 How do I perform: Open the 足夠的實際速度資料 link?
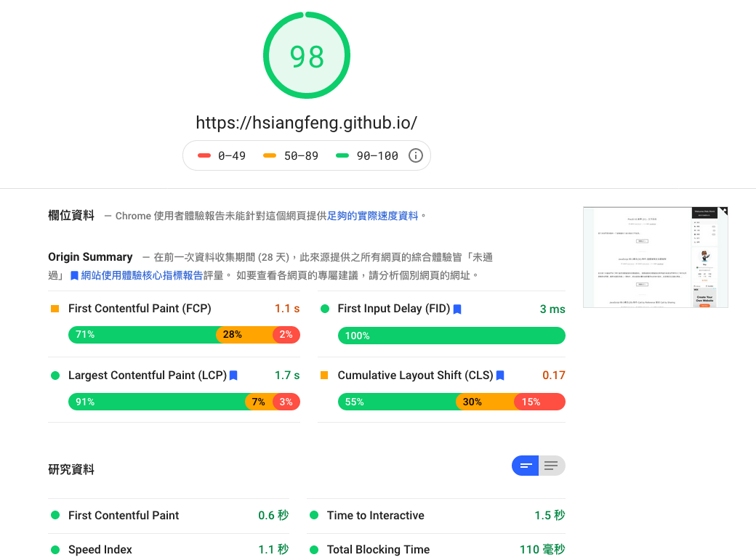(373, 216)
